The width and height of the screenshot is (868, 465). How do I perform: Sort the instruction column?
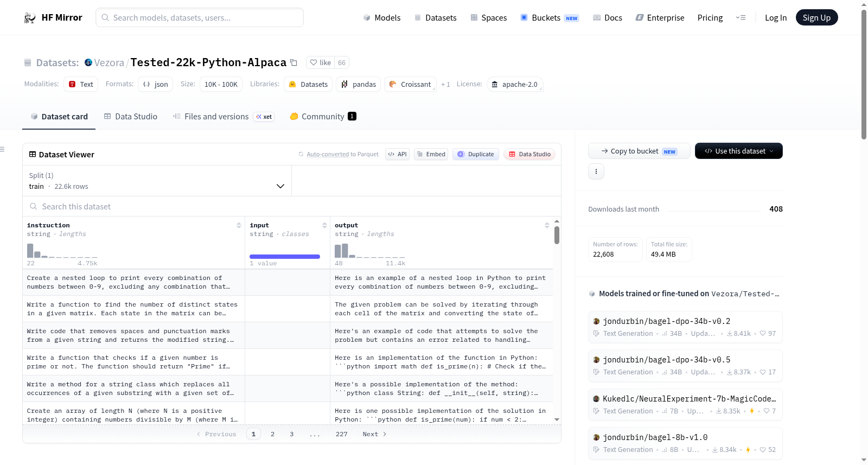[x=239, y=225]
